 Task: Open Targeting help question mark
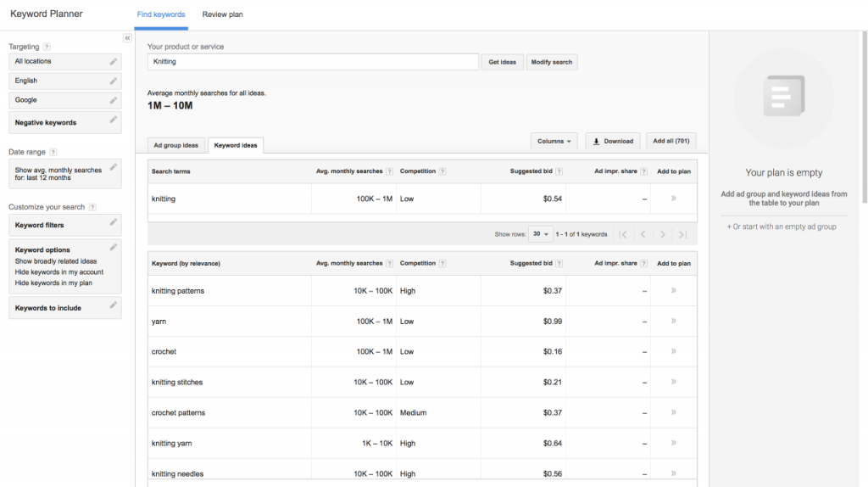tap(47, 48)
